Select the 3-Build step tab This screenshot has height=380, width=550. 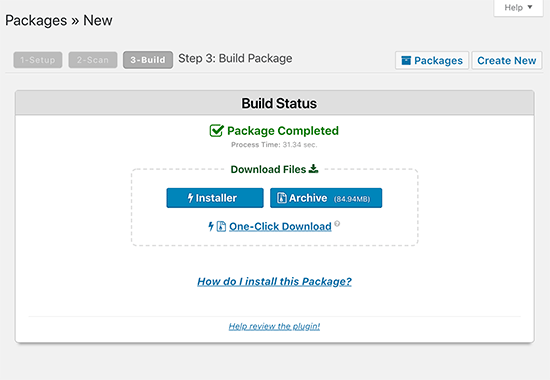click(148, 60)
